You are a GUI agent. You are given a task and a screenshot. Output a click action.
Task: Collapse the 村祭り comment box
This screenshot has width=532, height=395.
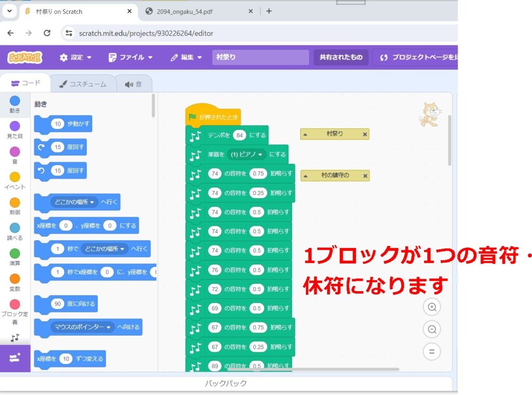(x=305, y=134)
